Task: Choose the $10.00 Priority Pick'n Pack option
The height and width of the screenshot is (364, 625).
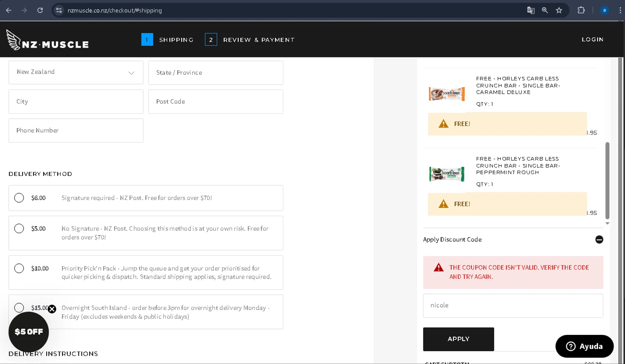Action: [x=19, y=268]
